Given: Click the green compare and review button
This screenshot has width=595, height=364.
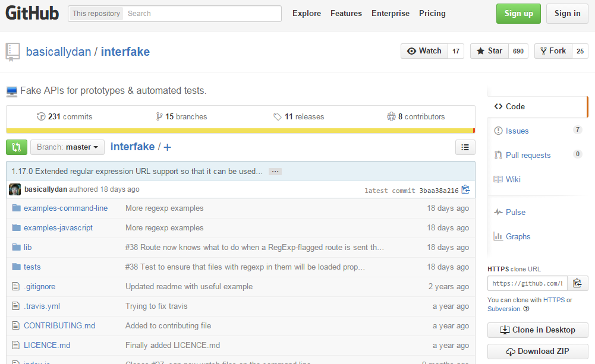Looking at the screenshot, I should [16, 147].
